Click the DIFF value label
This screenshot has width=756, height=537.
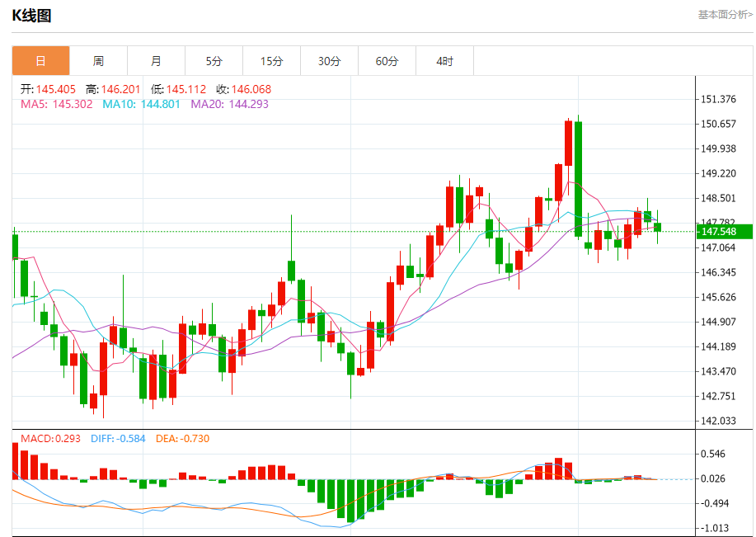pyautogui.click(x=118, y=439)
